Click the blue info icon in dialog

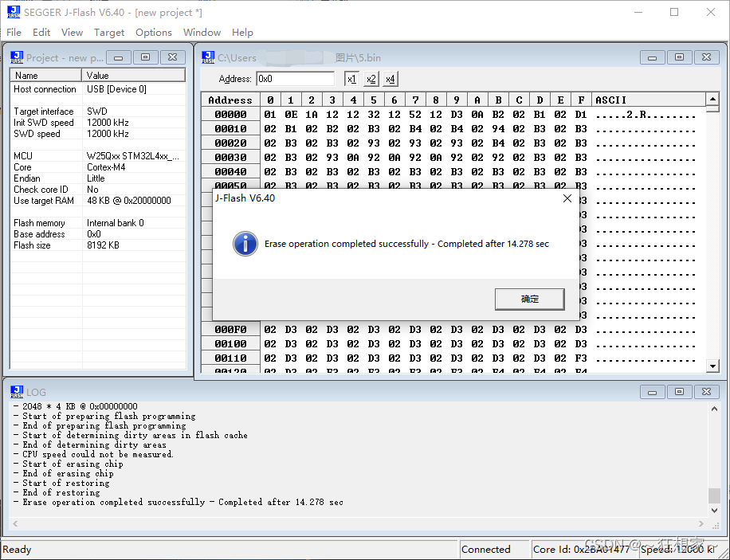tap(245, 244)
